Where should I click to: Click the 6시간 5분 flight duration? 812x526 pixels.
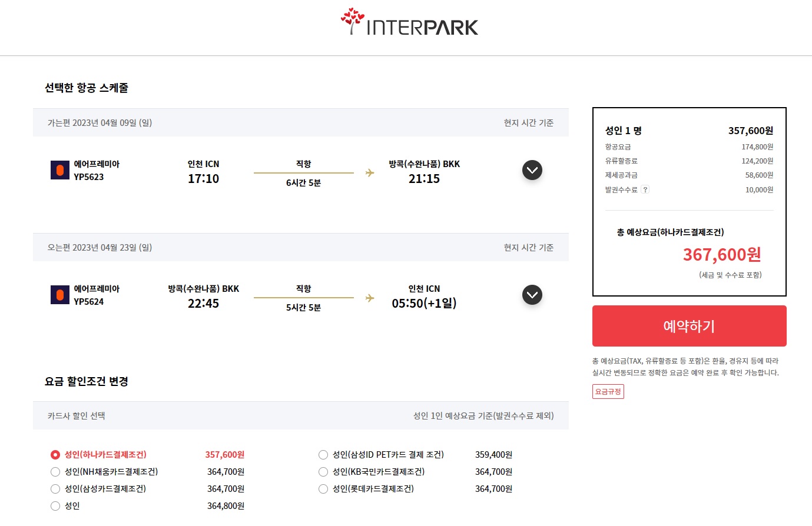[304, 183]
